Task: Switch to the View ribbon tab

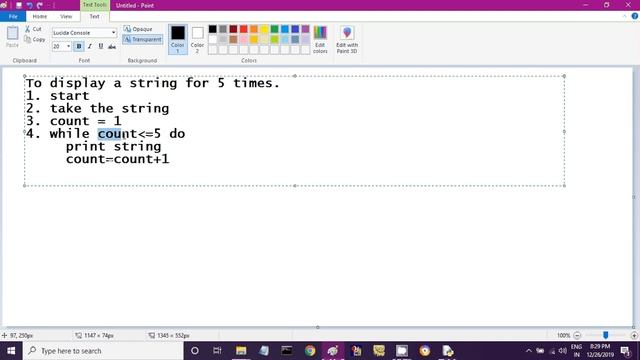Action: tap(66, 16)
